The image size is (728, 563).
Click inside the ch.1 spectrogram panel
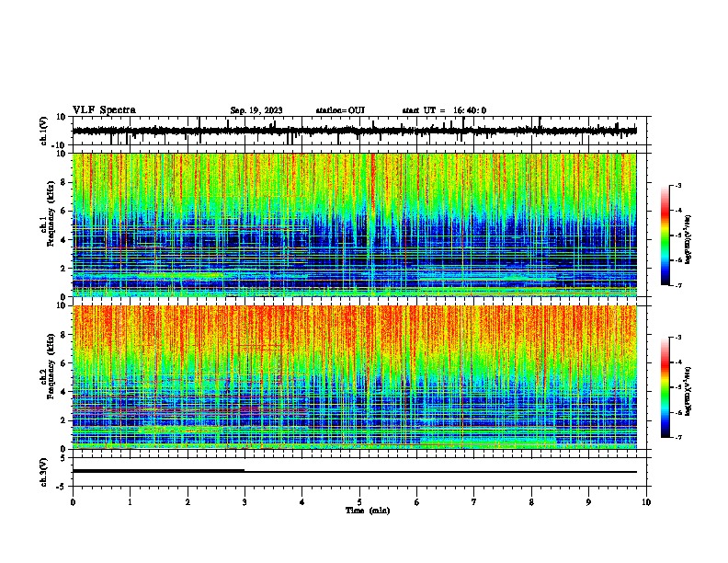(354, 224)
